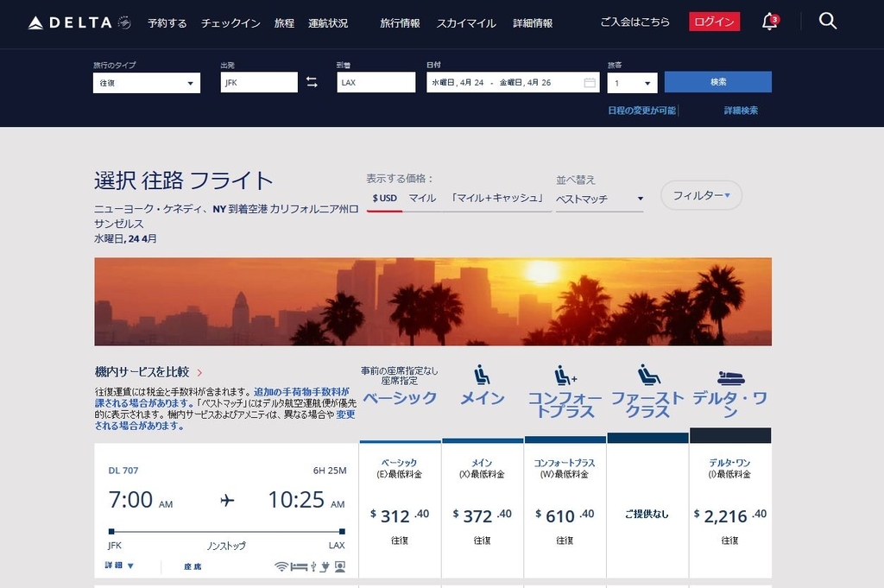The width and height of the screenshot is (884, 588).
Task: Click the blue 検索 search button
Action: tap(717, 82)
